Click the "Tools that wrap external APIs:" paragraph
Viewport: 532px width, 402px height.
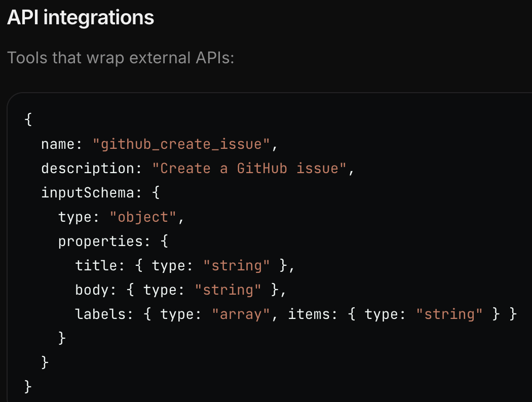121,58
